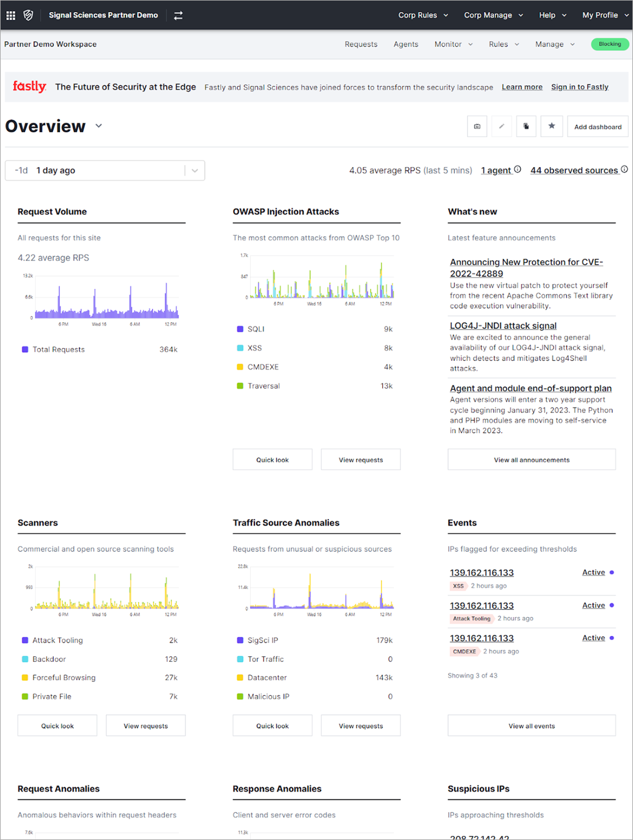
Task: Open IP 139.162.116.133 tagged XSS
Action: point(482,573)
